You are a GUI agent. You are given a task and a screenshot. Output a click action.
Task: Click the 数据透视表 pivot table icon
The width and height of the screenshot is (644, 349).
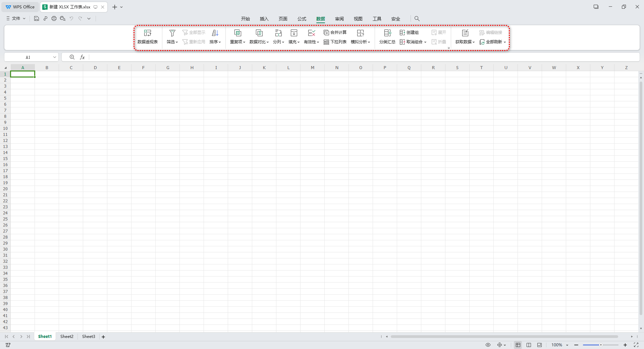(x=148, y=33)
